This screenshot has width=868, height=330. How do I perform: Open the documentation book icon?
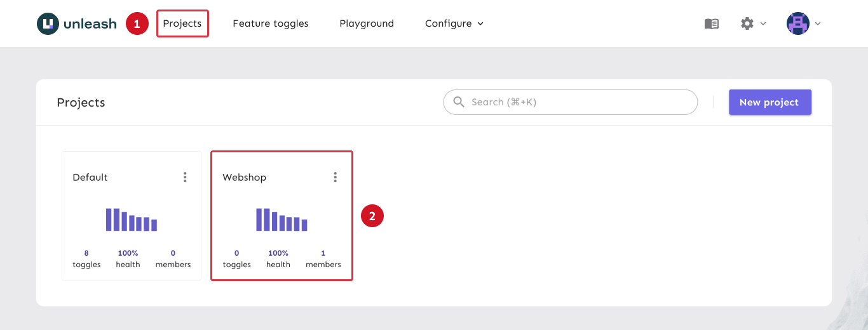711,23
